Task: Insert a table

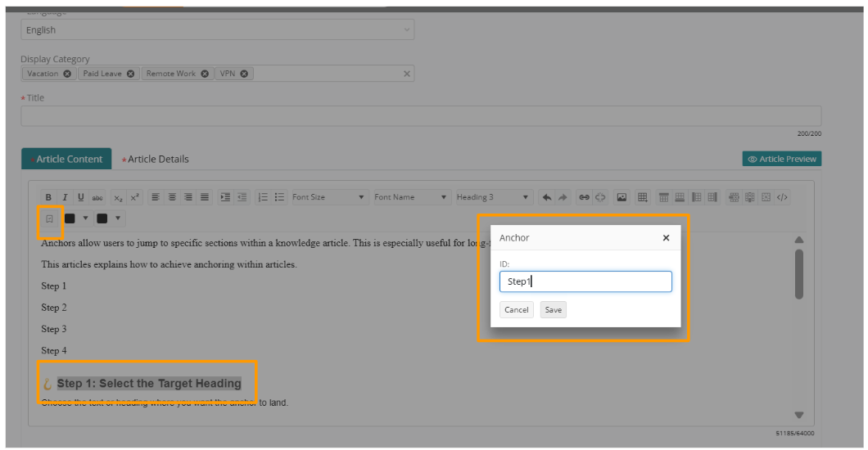Action: [642, 197]
